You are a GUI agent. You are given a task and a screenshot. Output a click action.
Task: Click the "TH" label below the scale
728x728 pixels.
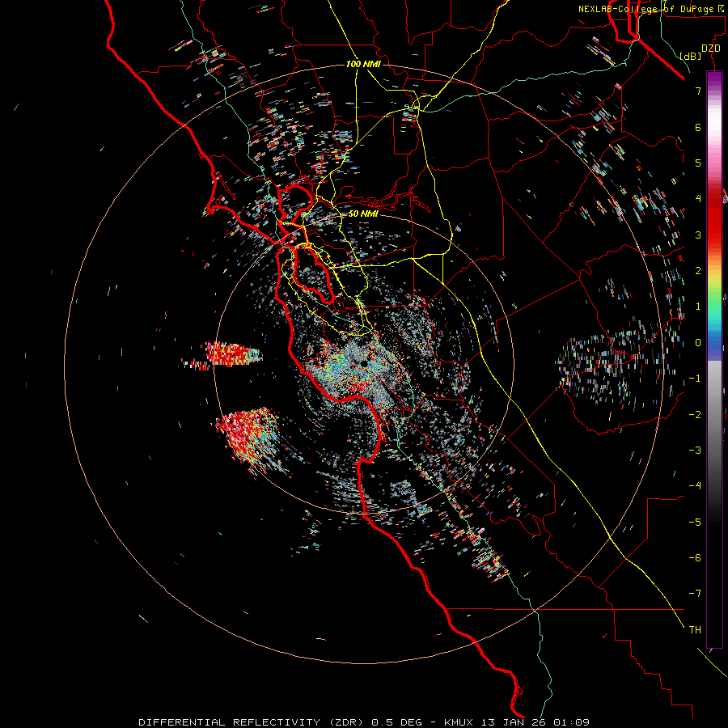point(695,630)
